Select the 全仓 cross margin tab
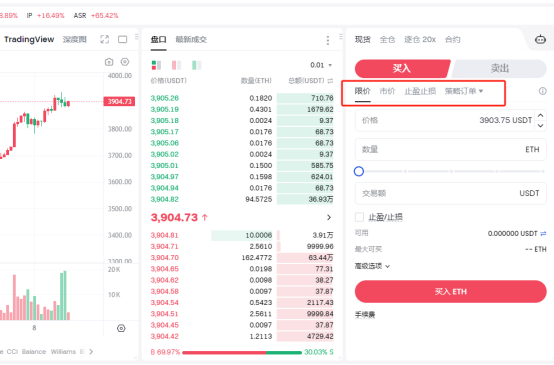The image size is (554, 365). (387, 40)
